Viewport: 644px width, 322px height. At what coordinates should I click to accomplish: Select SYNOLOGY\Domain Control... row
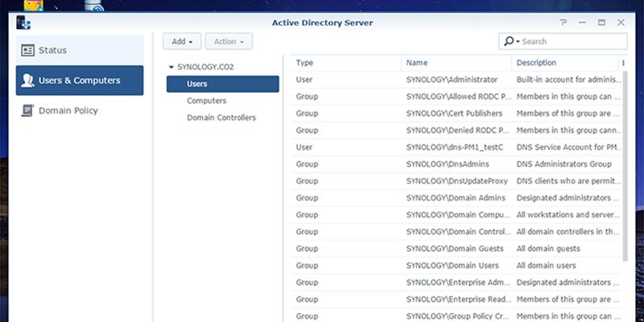[456, 232]
